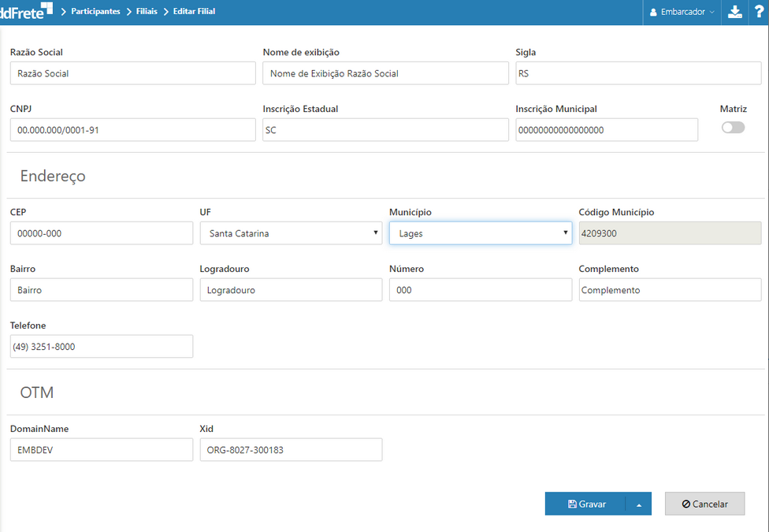Focus the CNPJ text field
This screenshot has width=769, height=532.
pyautogui.click(x=132, y=130)
